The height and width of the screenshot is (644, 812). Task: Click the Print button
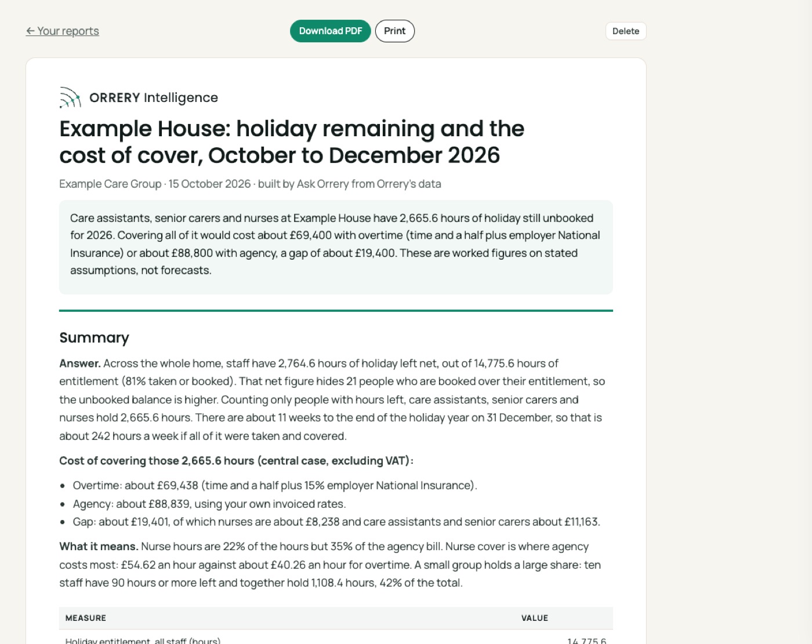[x=394, y=31]
